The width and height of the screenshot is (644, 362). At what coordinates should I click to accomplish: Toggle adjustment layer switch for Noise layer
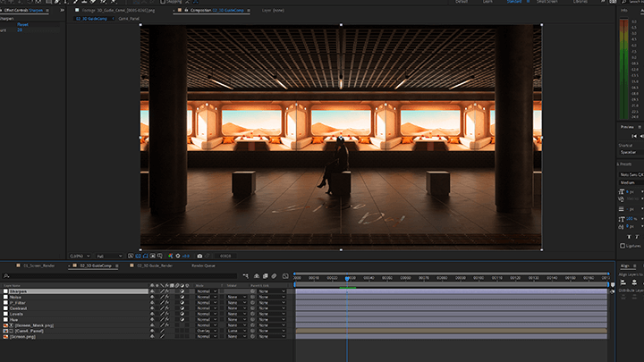(182, 297)
